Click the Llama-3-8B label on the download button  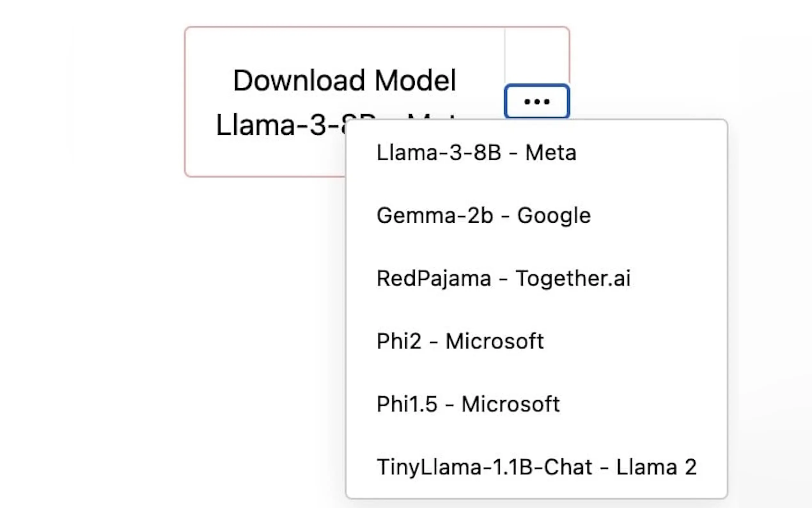pos(279,125)
